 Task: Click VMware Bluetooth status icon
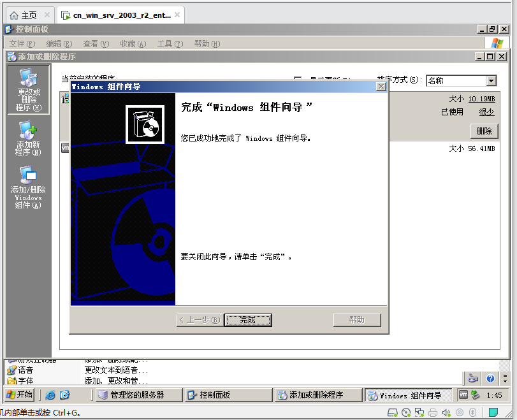click(x=473, y=412)
